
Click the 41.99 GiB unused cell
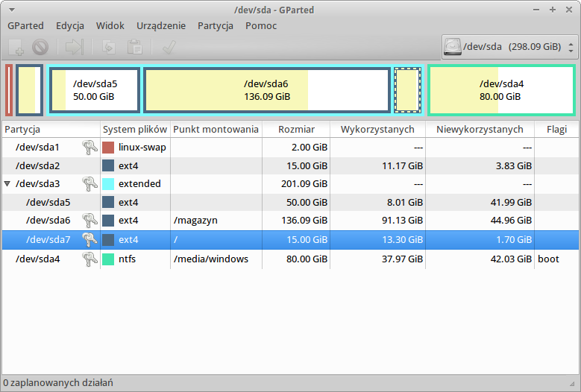[x=480, y=202]
